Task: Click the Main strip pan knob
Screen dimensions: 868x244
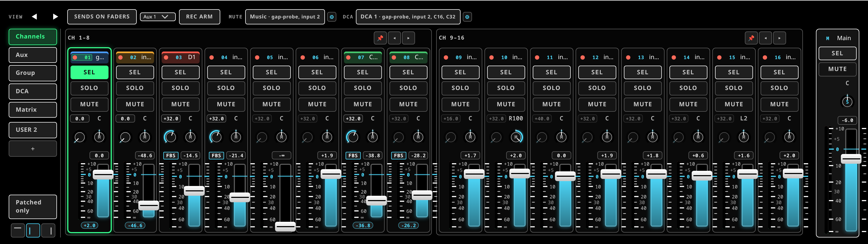Action: pos(847,101)
